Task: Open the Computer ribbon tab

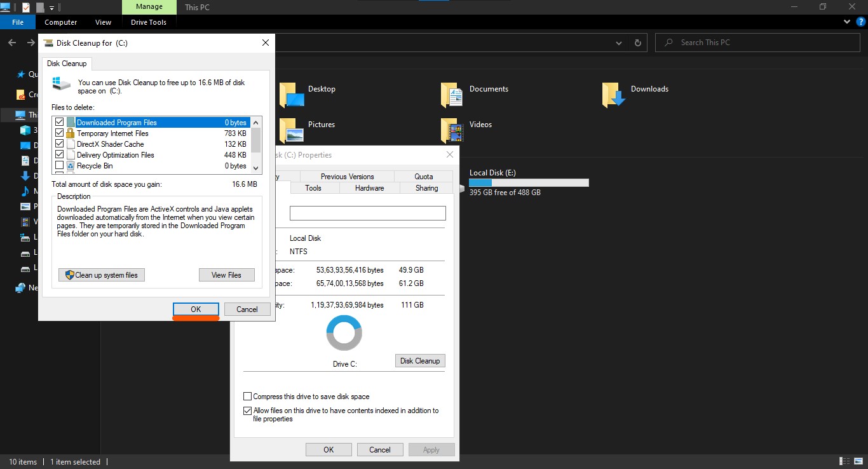Action: [x=61, y=22]
